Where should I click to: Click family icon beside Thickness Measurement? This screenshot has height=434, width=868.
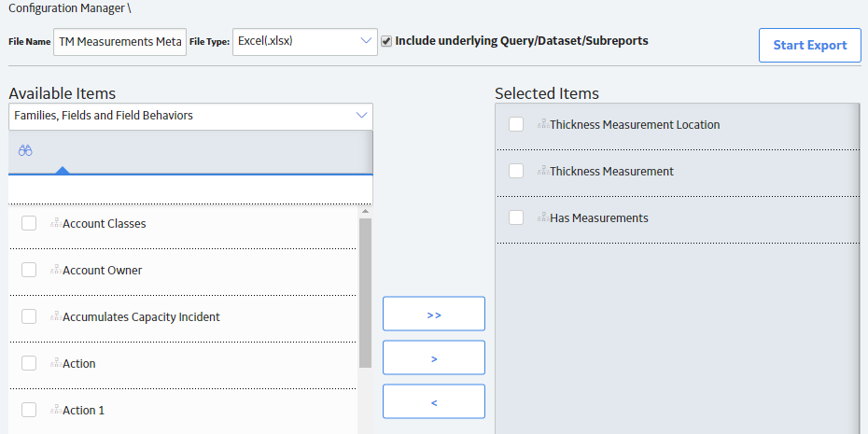[543, 171]
